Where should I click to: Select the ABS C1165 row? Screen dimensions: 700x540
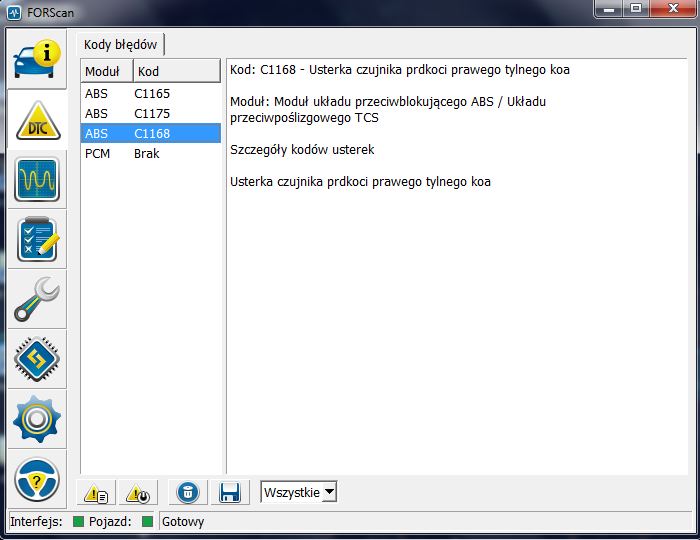(x=150, y=94)
